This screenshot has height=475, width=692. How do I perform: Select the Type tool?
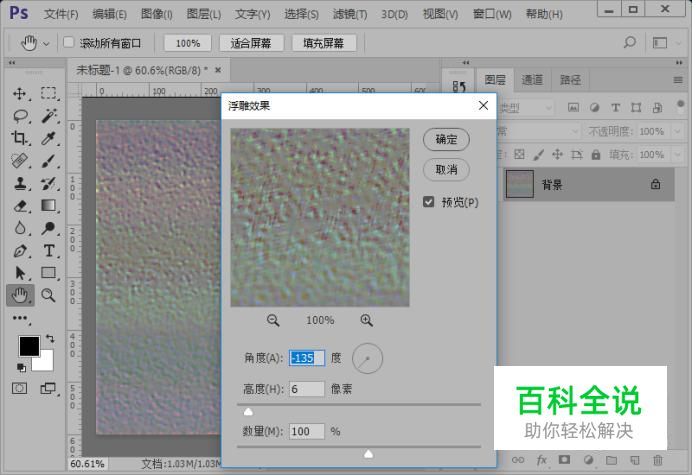coord(49,251)
